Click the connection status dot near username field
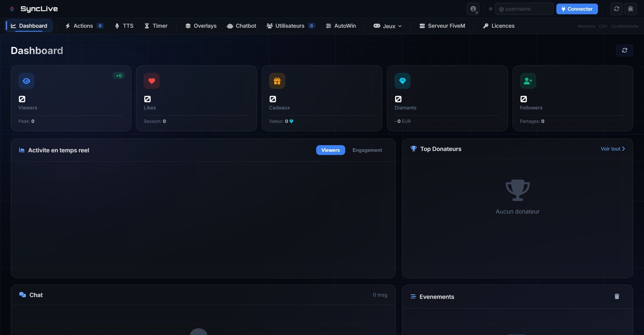The width and height of the screenshot is (644, 335). pyautogui.click(x=490, y=9)
